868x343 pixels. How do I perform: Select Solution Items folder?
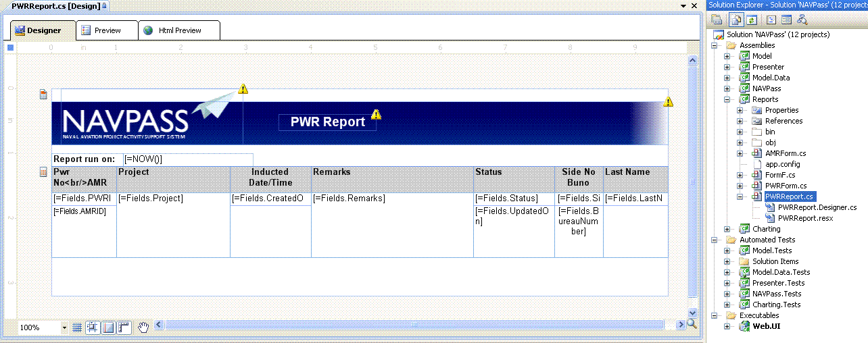click(x=775, y=261)
